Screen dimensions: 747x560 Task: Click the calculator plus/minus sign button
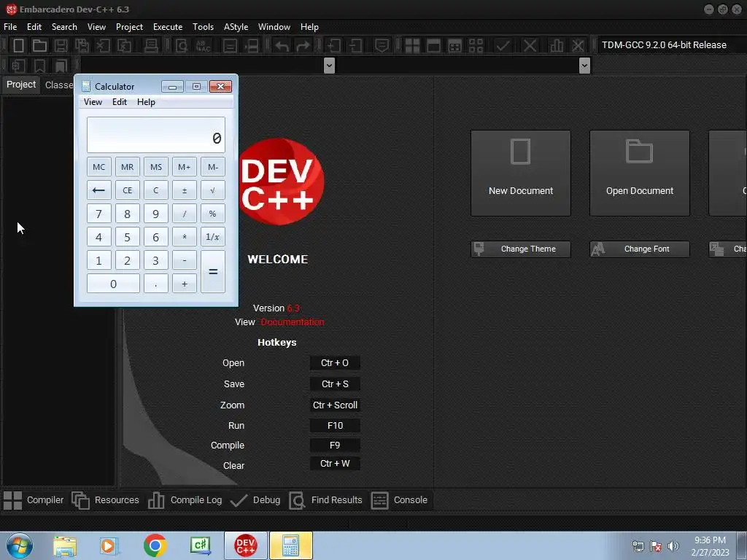[x=185, y=190]
